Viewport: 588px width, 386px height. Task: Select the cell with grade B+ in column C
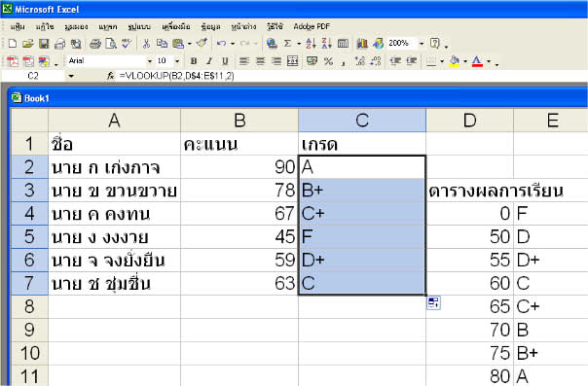(362, 191)
